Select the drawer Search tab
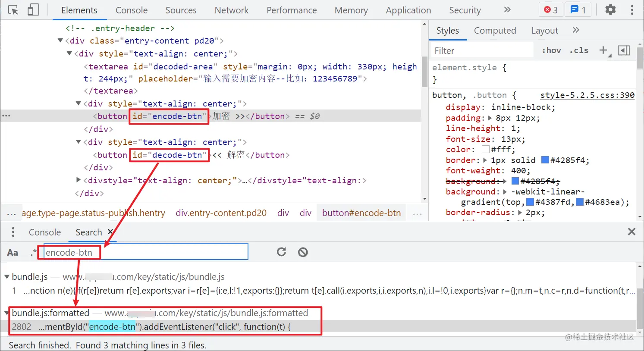The width and height of the screenshot is (644, 351). pos(88,232)
